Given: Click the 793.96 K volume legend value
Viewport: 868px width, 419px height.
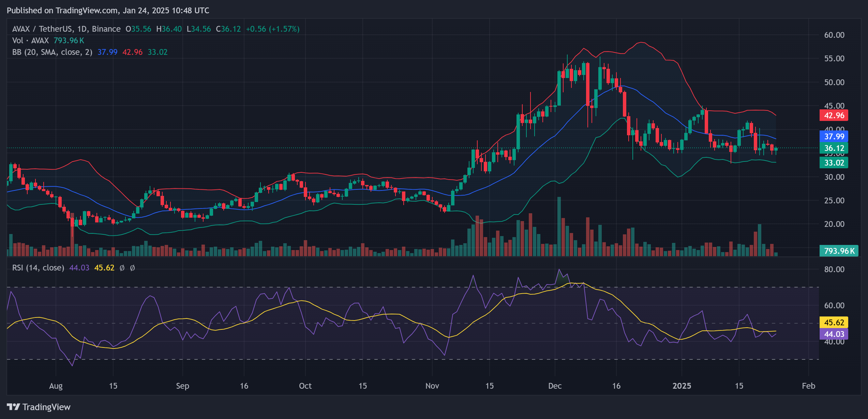Looking at the screenshot, I should [x=69, y=41].
